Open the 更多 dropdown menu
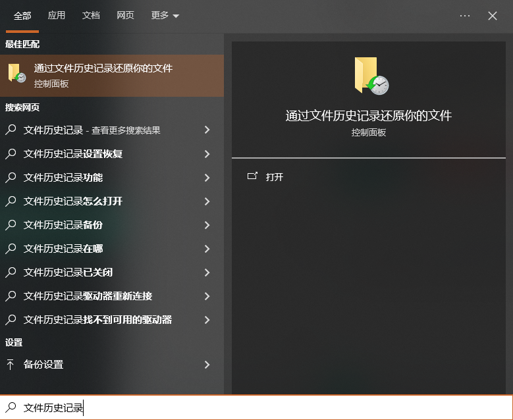 (x=165, y=15)
